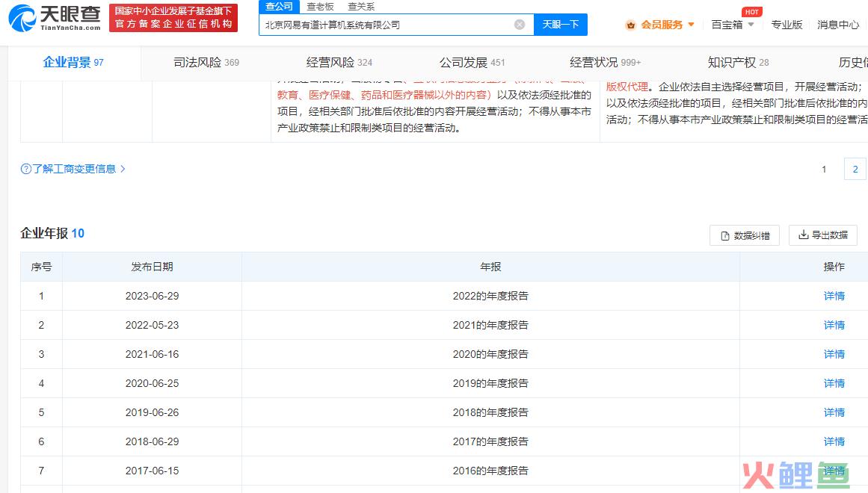
Task: Go to page 2 of change records
Action: pyautogui.click(x=855, y=170)
